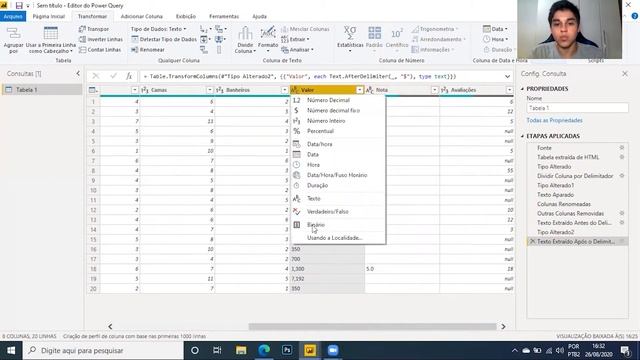The image size is (640, 360).
Task: Switch to Página Inicial tab
Action: pos(49,16)
